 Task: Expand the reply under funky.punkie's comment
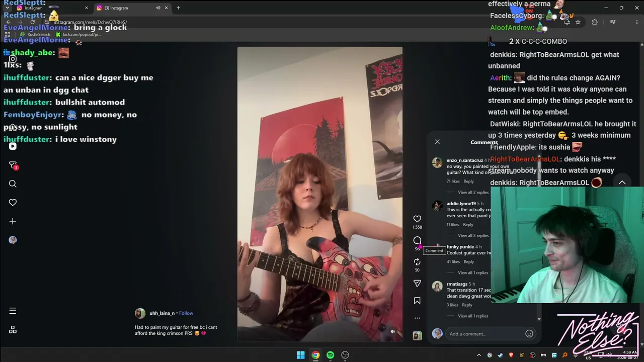[473, 273]
